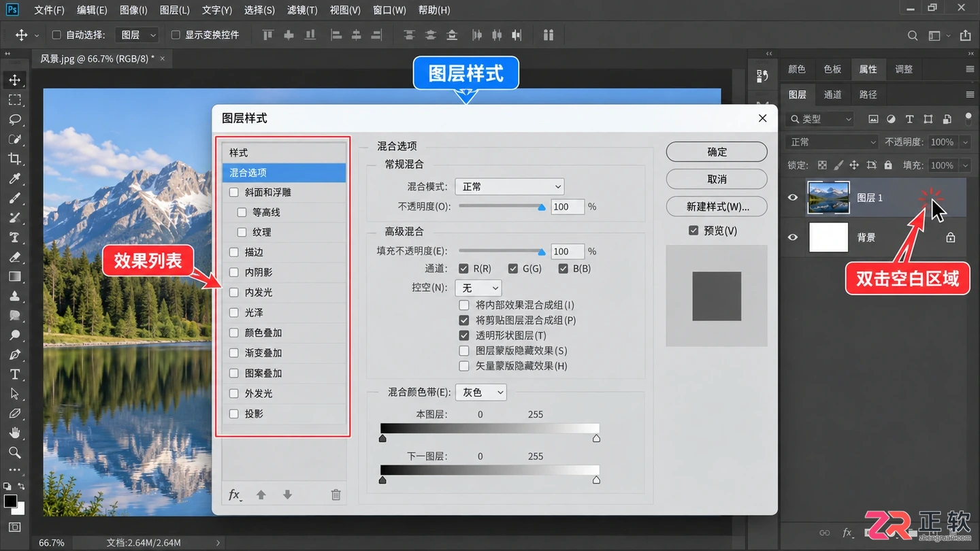Select 混合选项 in the style list
The width and height of the screenshot is (980, 551).
[x=284, y=173]
